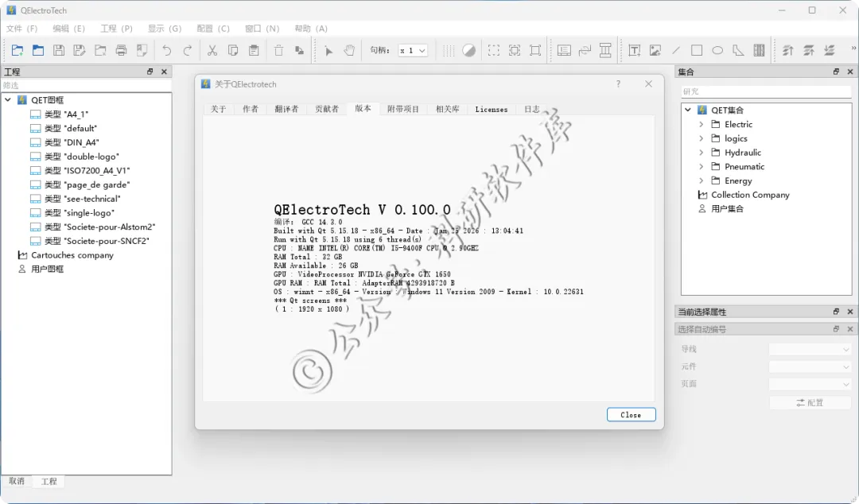The width and height of the screenshot is (859, 504).
Task: Click the 配置 button in autonumbering panel
Action: tap(810, 403)
